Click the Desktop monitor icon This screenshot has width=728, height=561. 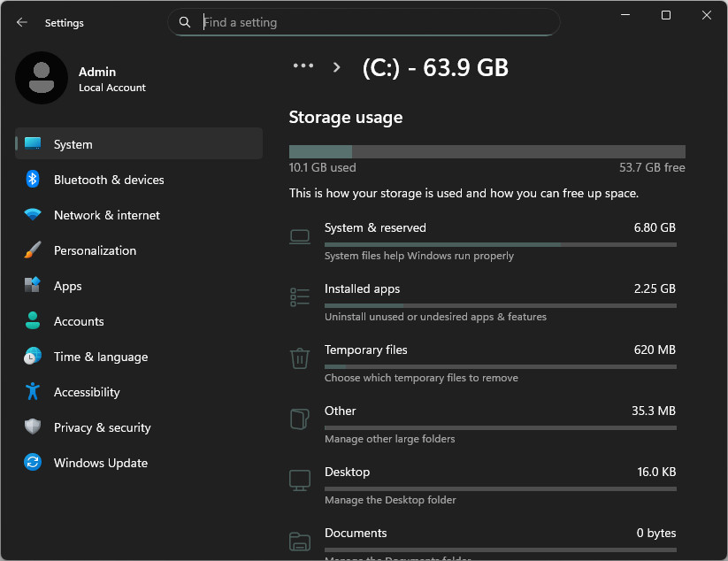coord(300,480)
